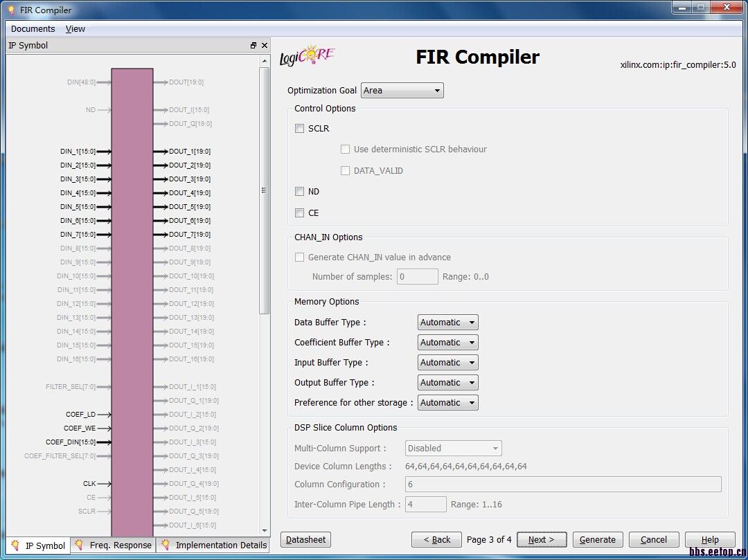Click the Number of samples field
748x560 pixels.
pyautogui.click(x=418, y=276)
